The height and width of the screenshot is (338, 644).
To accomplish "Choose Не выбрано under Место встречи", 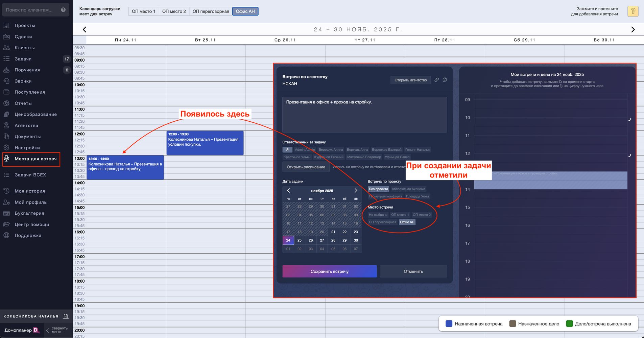I will (378, 215).
